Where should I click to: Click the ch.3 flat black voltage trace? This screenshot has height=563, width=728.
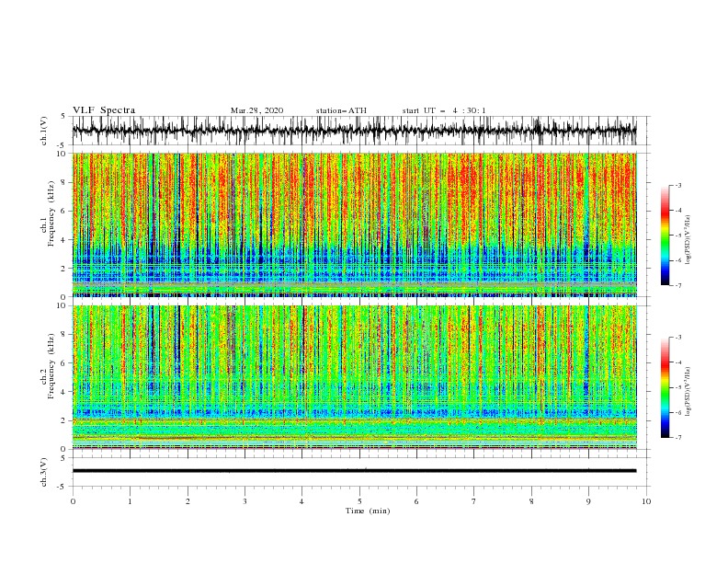(355, 471)
